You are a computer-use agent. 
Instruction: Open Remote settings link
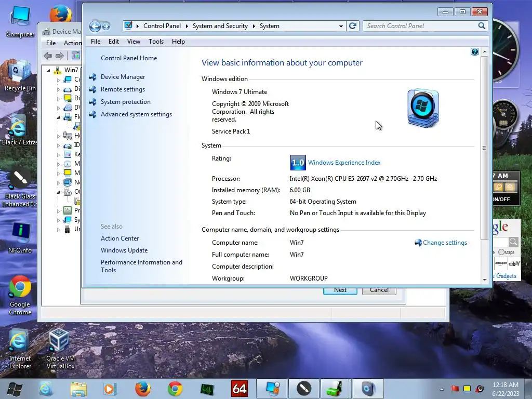(x=123, y=89)
